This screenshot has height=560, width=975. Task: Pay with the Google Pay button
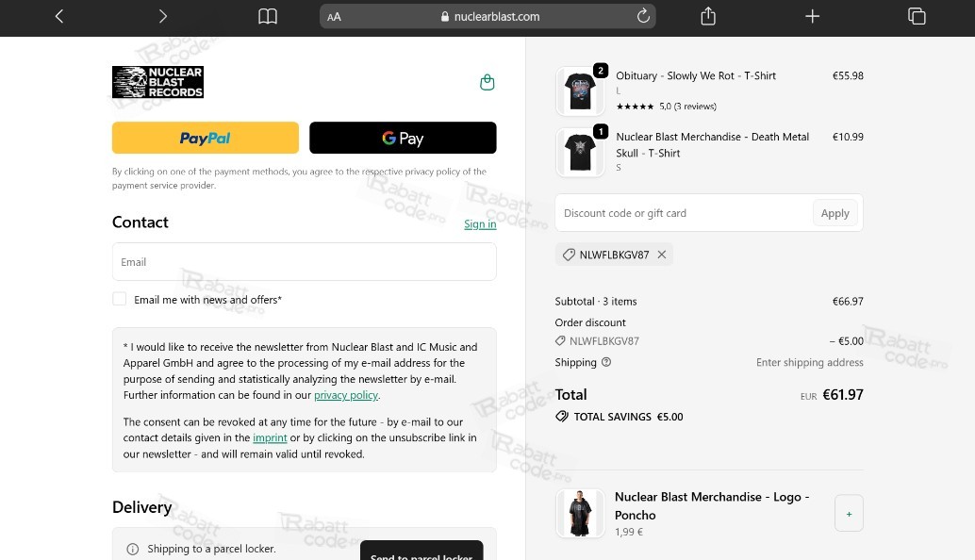(403, 138)
